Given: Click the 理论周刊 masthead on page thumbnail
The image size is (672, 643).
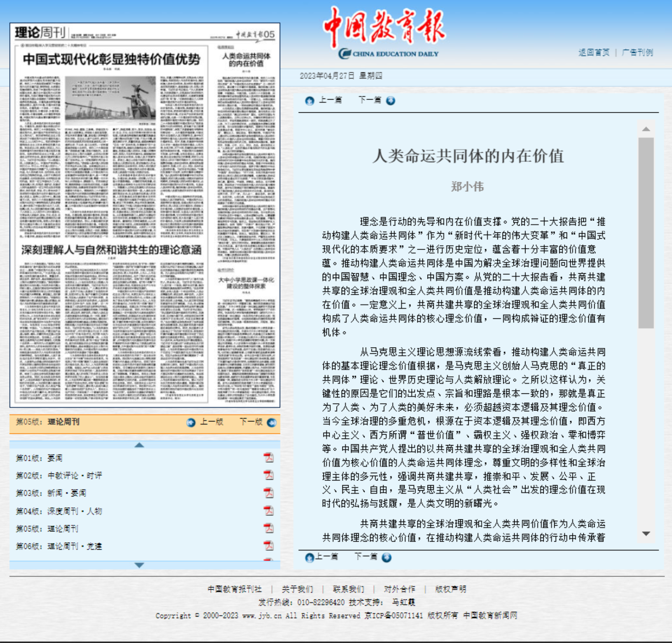Looking at the screenshot, I should [40, 32].
